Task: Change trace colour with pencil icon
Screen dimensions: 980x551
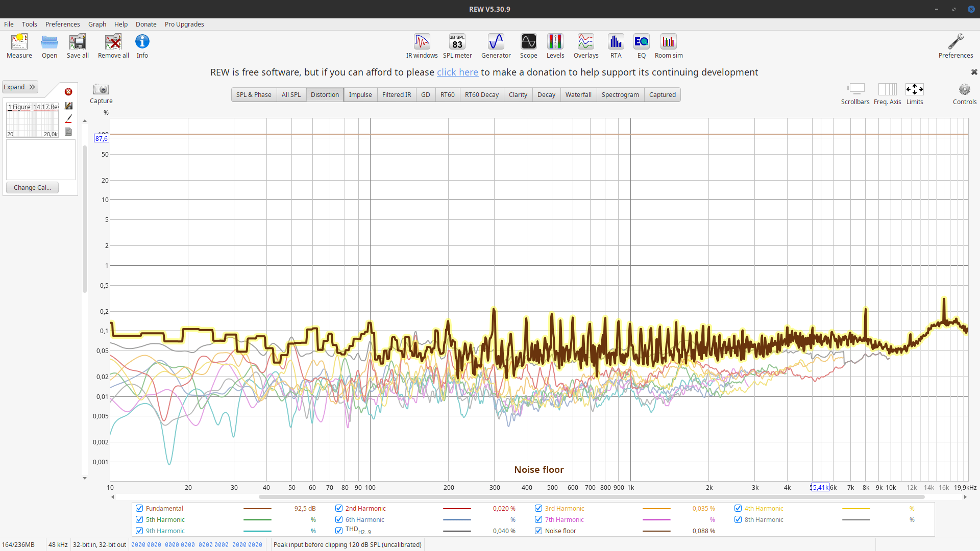Action: (68, 118)
